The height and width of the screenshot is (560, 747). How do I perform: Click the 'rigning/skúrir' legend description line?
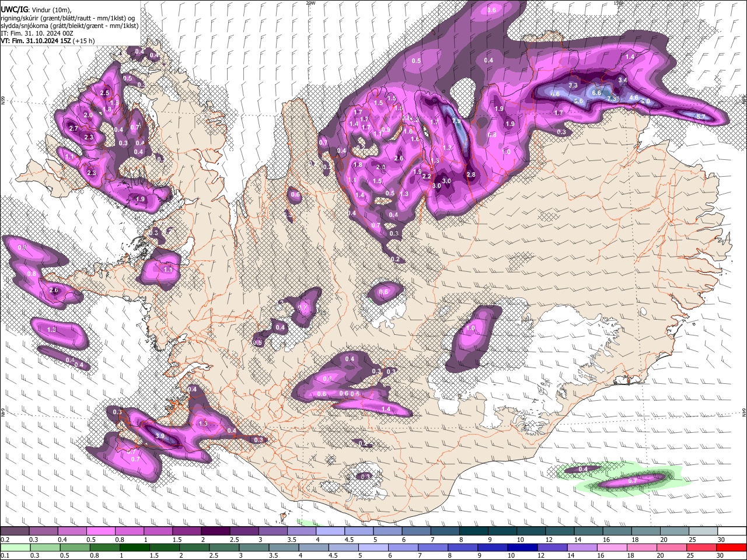pyautogui.click(x=68, y=17)
